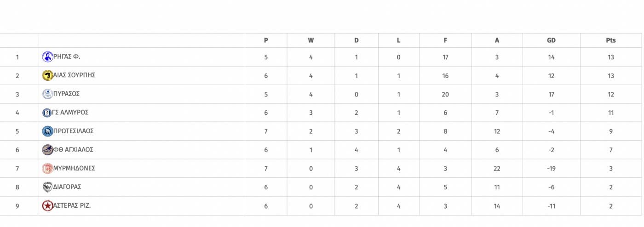
Task: Click the ΦΘ ΑΓΧΙΑΛΟΣ team logo
Action: click(x=47, y=150)
